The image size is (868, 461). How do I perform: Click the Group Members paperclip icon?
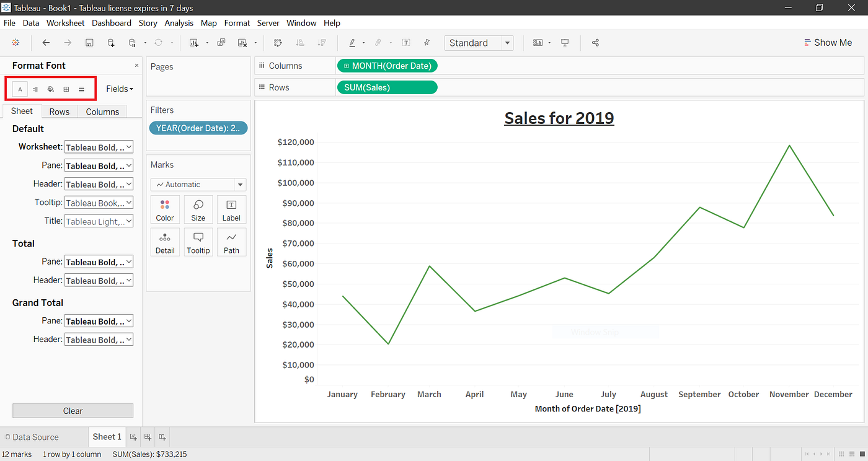pos(378,43)
